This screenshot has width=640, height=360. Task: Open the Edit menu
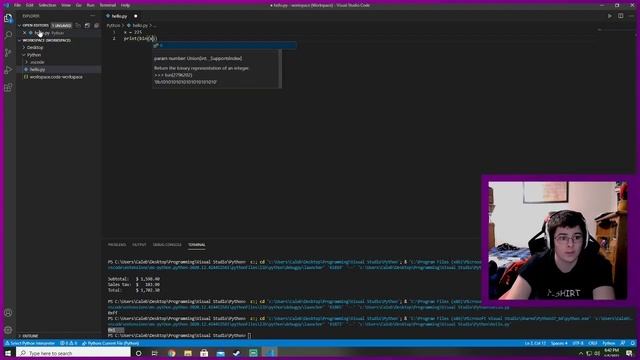point(30,5)
